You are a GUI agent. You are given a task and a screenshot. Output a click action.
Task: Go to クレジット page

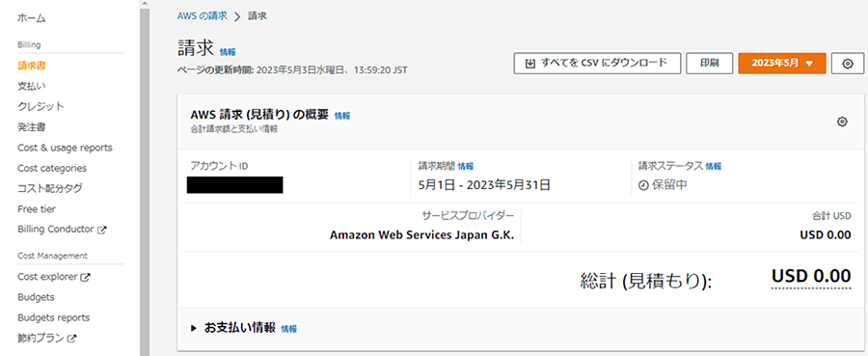tap(41, 106)
